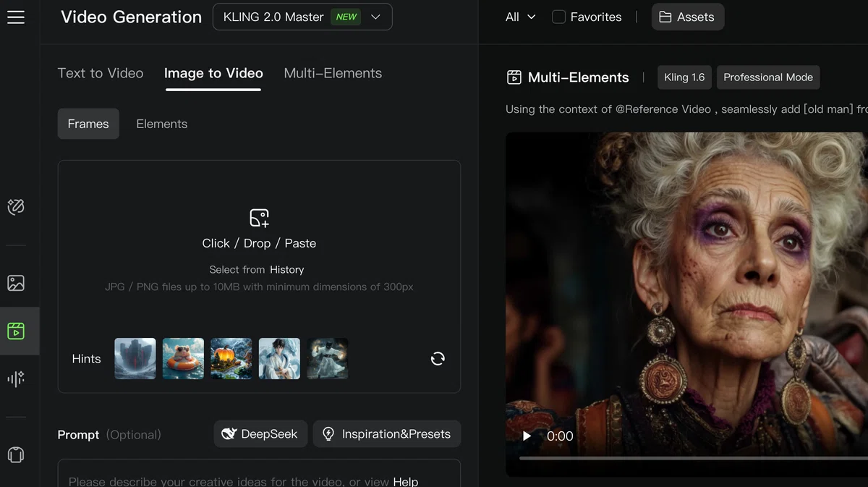Select the castle hint thumbnail
The height and width of the screenshot is (487, 868).
135,359
